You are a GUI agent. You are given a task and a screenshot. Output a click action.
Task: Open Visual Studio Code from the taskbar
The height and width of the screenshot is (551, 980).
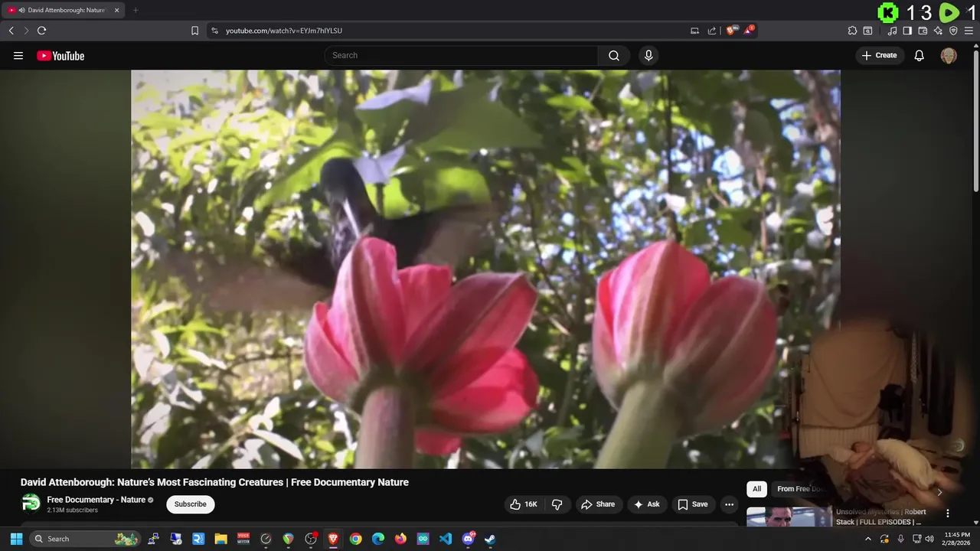pyautogui.click(x=446, y=539)
